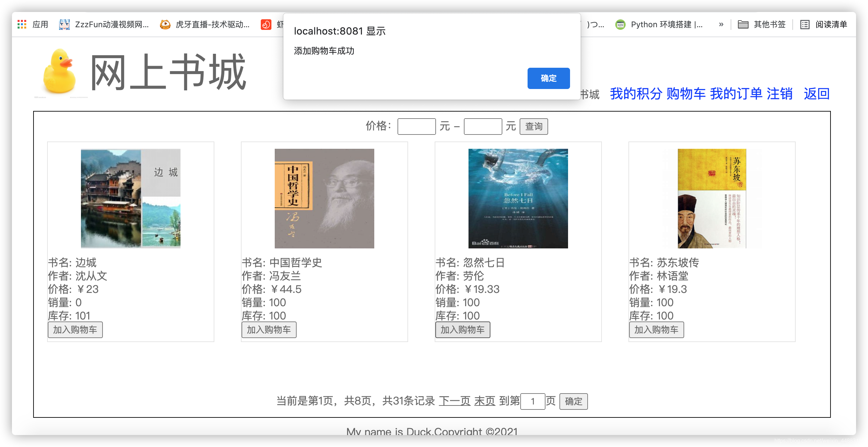Open the 虎牙直播 bookmark

(205, 24)
